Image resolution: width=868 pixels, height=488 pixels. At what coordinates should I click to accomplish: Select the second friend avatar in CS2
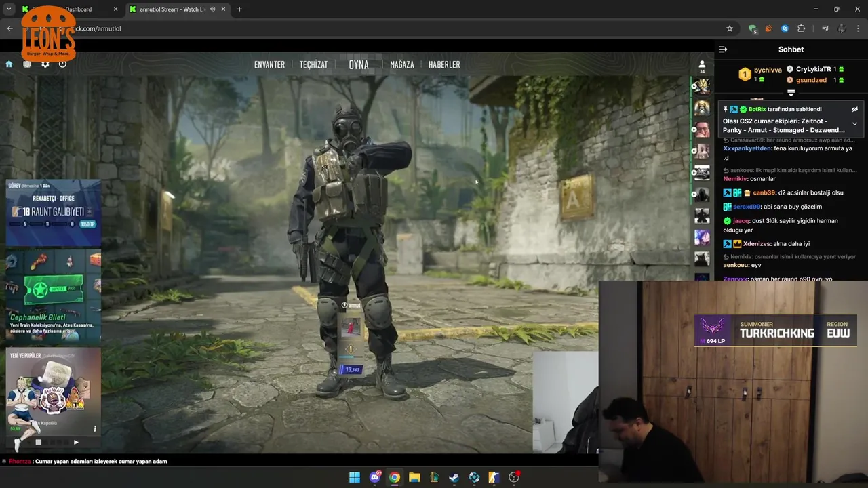(x=702, y=108)
